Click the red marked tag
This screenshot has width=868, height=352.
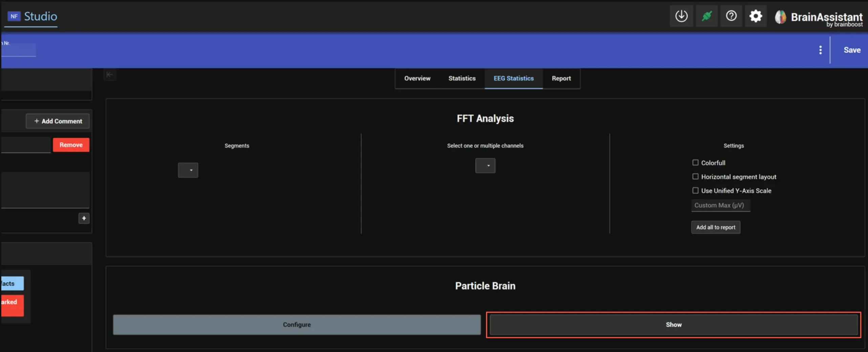click(12, 305)
